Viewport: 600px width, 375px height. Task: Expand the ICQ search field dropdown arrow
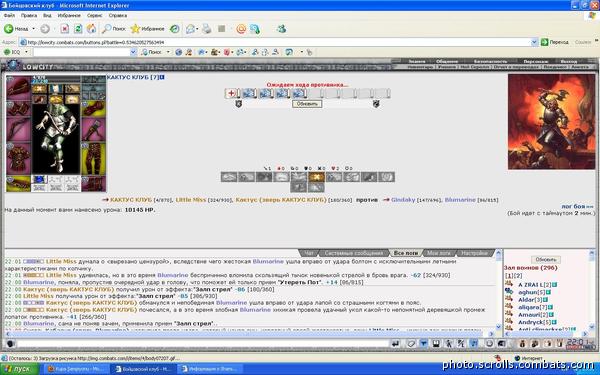click(134, 52)
